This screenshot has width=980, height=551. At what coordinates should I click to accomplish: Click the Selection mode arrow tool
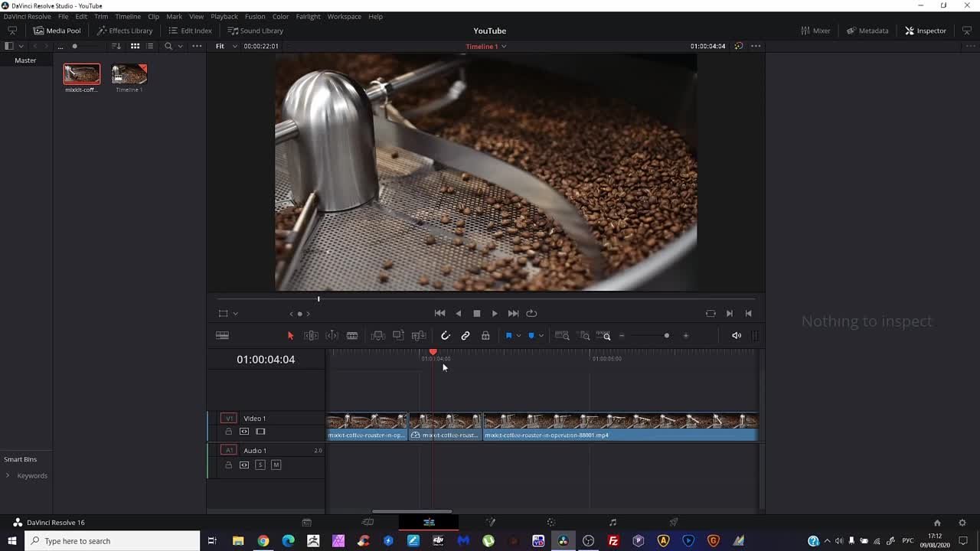(x=290, y=336)
